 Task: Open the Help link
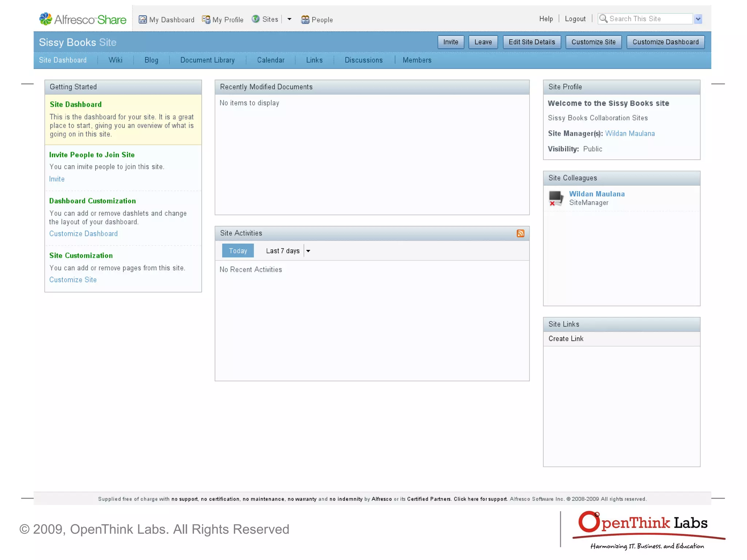tap(546, 19)
